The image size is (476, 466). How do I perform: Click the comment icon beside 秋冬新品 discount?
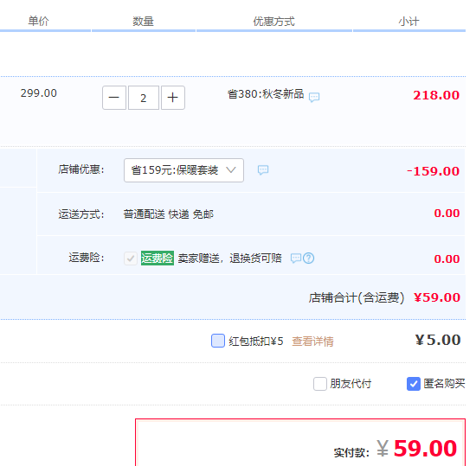click(x=314, y=98)
